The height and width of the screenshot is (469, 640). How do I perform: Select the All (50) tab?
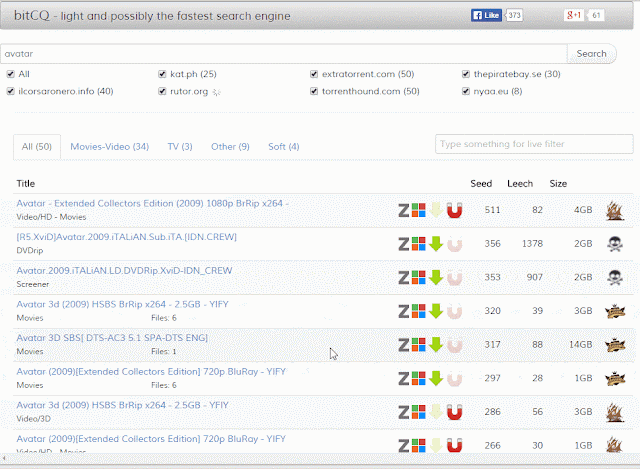coord(37,147)
